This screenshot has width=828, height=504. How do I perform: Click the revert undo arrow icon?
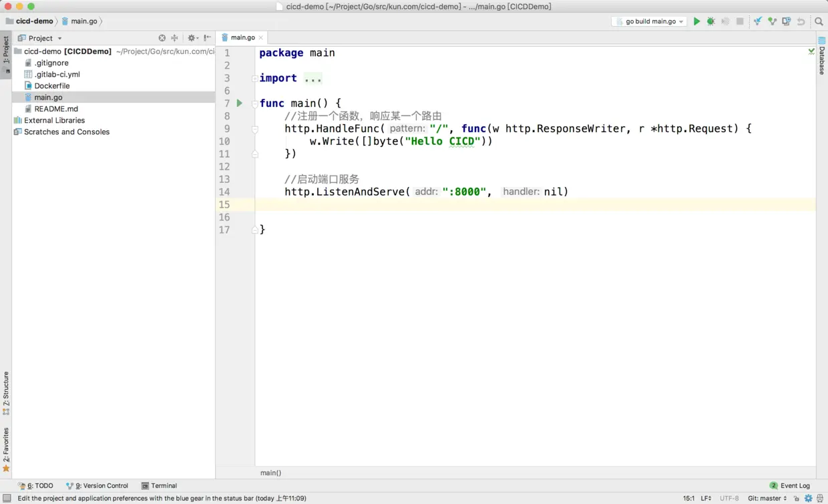[x=801, y=21]
